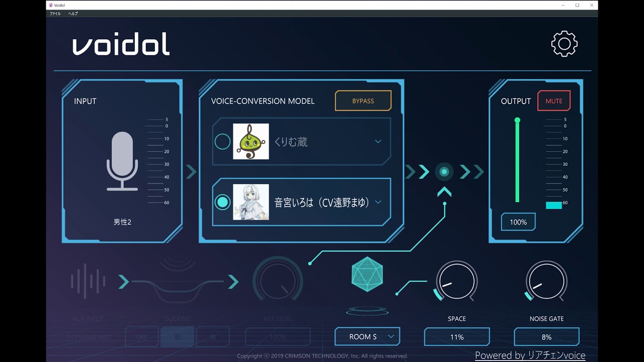Click the teal icosahedron room icon
The height and width of the screenshot is (362, 644).
367,274
